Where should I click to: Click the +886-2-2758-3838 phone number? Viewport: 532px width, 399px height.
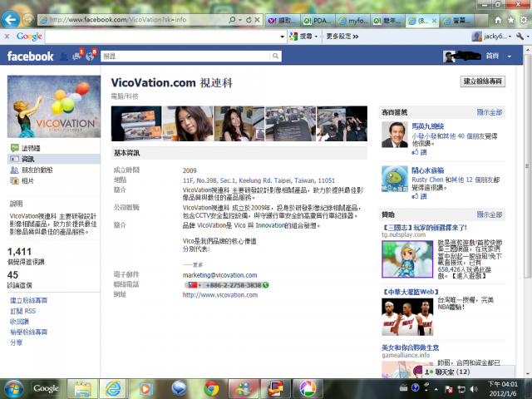point(234,285)
